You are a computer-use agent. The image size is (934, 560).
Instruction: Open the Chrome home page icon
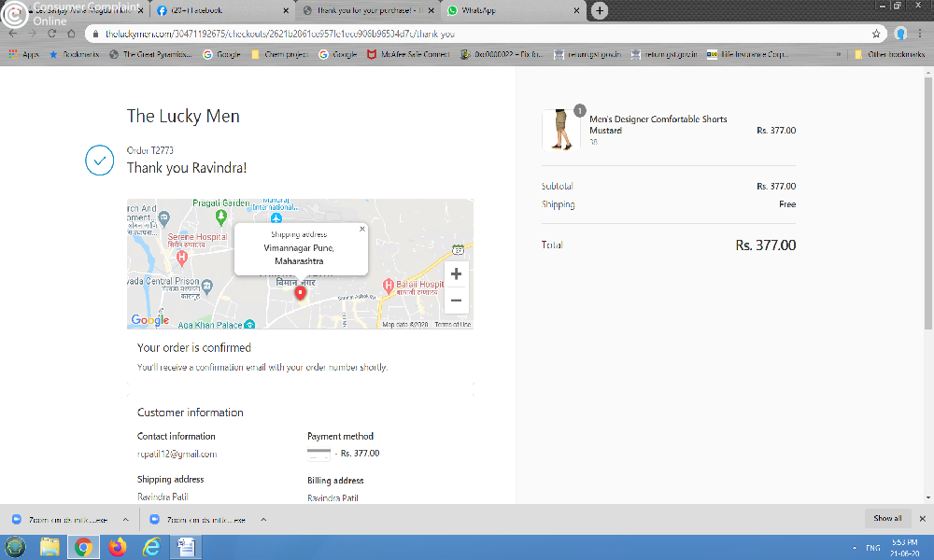pos(72,34)
